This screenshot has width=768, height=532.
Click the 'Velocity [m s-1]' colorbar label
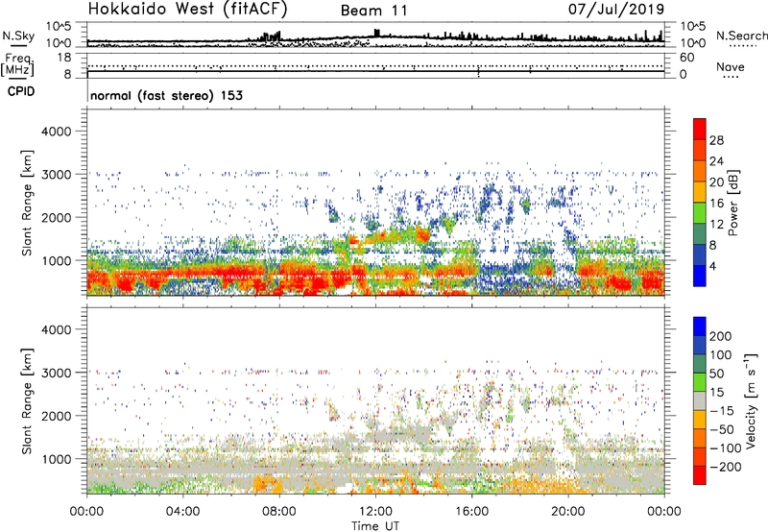point(751,400)
